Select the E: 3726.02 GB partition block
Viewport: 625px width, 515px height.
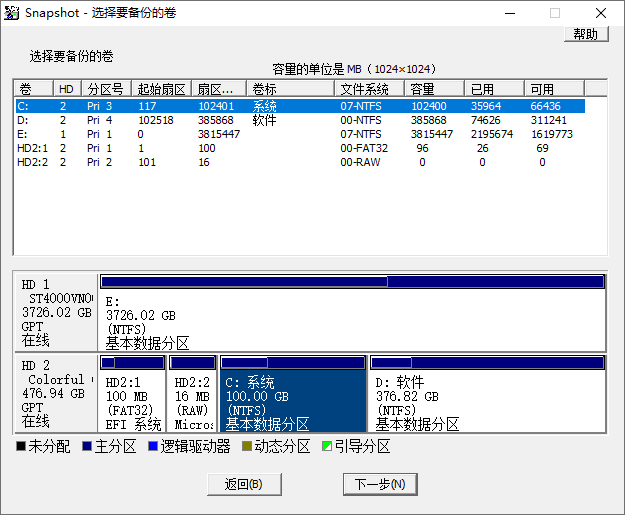coord(352,312)
